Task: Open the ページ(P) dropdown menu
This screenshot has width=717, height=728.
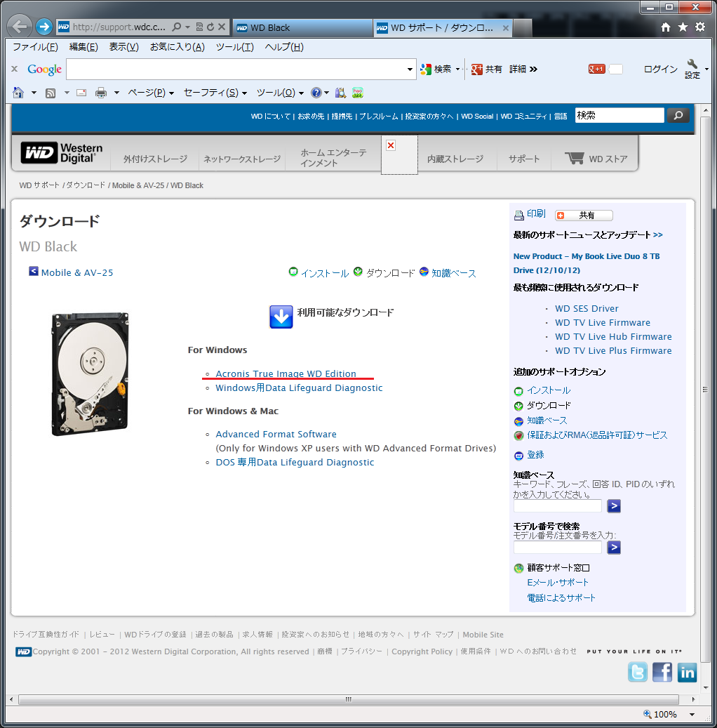Action: point(151,93)
